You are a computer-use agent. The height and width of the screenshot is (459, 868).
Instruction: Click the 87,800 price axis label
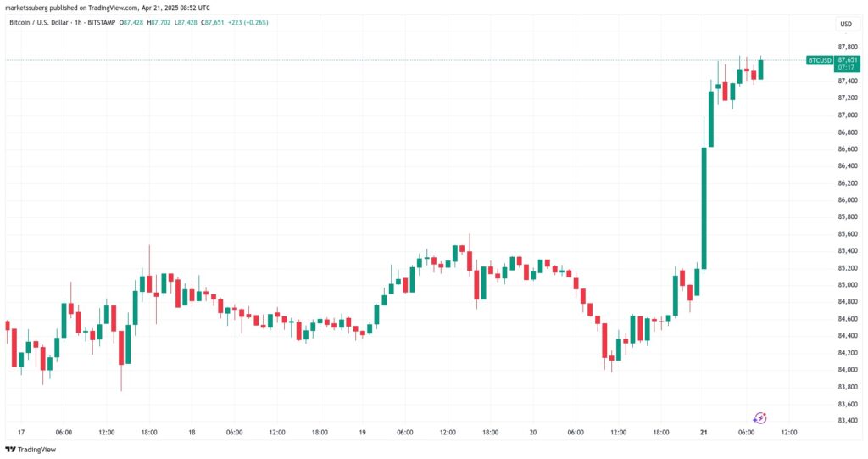[849, 48]
